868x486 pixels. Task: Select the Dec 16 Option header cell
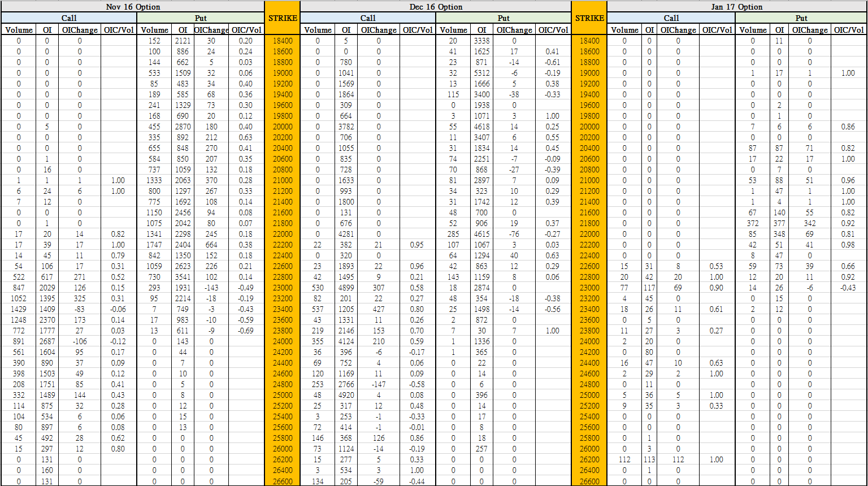(x=436, y=7)
